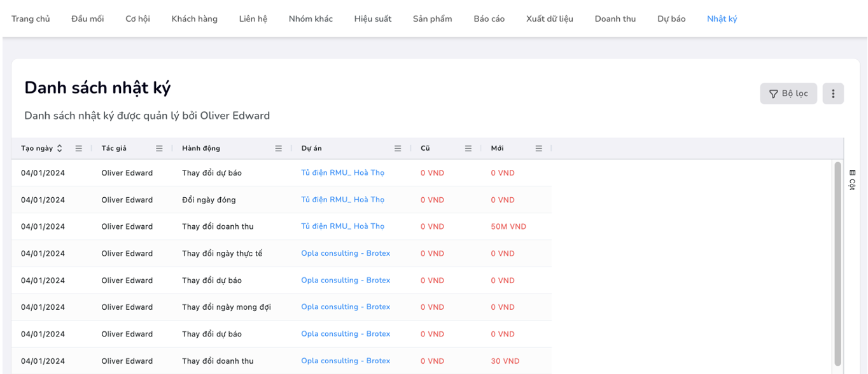868x374 pixels.
Task: Open Nhóm khác tab
Action: point(311,18)
